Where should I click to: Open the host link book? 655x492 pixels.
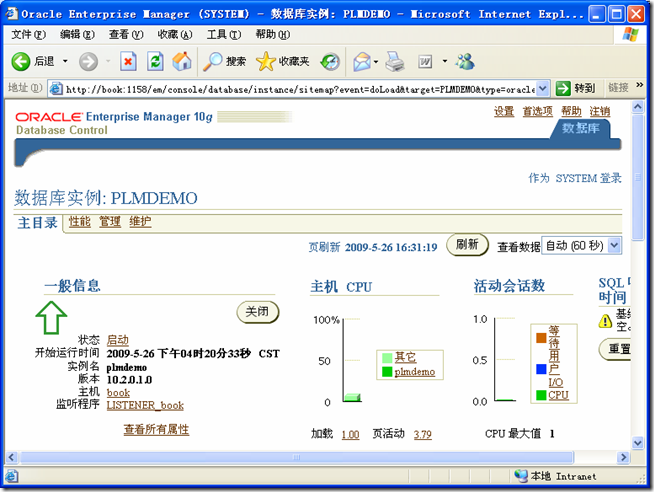click(118, 393)
